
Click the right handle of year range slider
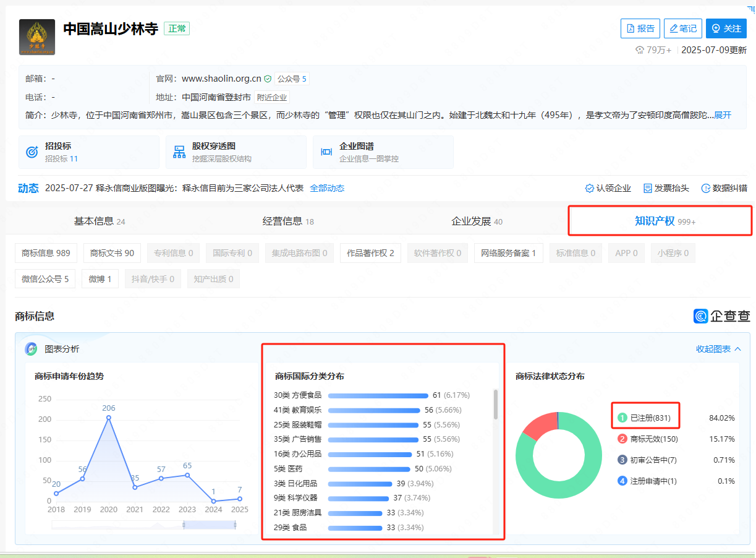235,525
